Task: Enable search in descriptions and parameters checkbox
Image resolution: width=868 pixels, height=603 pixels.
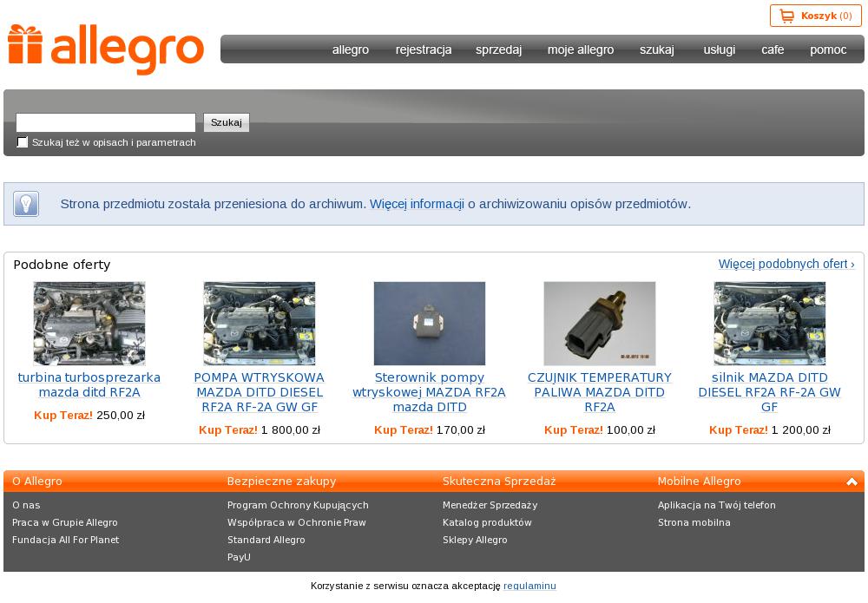Action: (x=23, y=142)
